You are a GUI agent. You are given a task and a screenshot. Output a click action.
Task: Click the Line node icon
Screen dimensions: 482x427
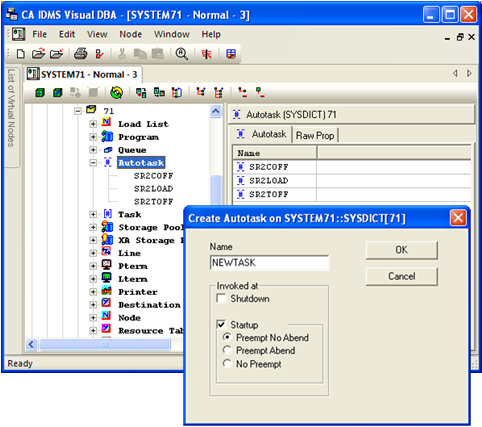pyautogui.click(x=106, y=252)
